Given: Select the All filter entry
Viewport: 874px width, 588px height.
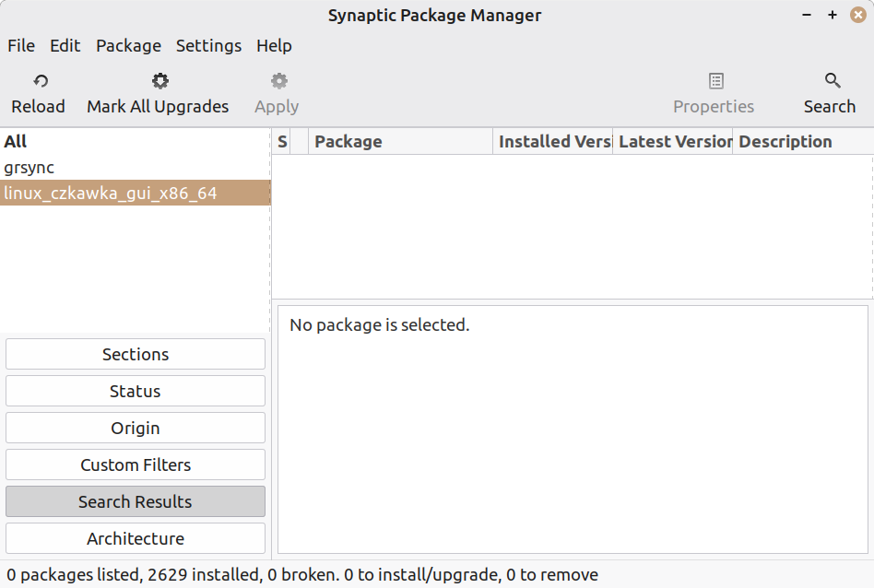Looking at the screenshot, I should click(x=16, y=141).
